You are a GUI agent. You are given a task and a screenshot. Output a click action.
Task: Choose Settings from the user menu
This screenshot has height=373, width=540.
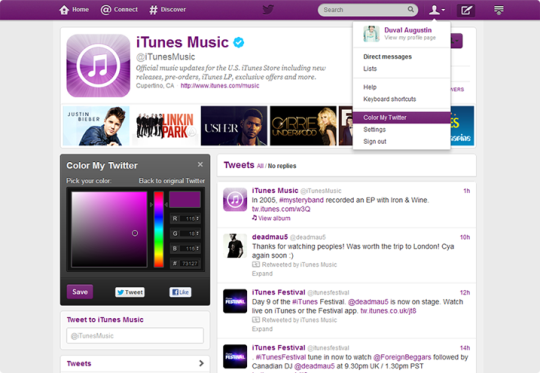click(374, 129)
